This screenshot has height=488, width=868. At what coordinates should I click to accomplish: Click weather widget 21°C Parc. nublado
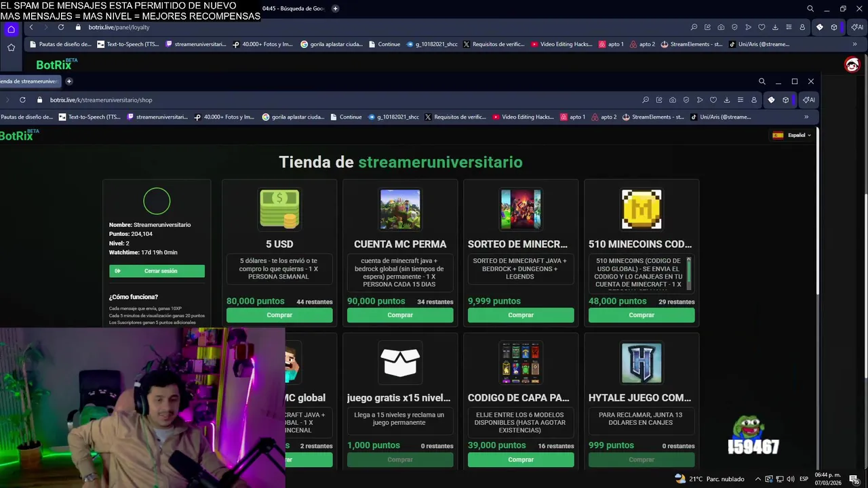click(x=709, y=479)
